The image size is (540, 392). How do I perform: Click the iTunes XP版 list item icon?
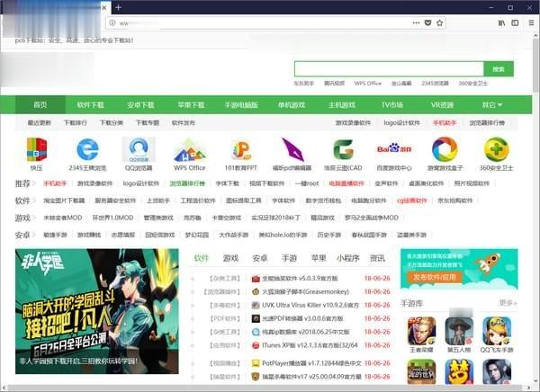coord(256,345)
